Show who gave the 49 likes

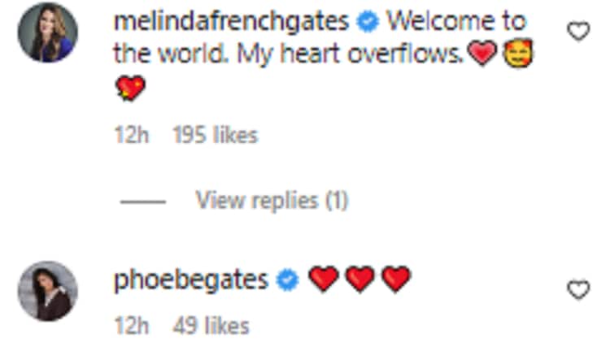[x=211, y=326]
